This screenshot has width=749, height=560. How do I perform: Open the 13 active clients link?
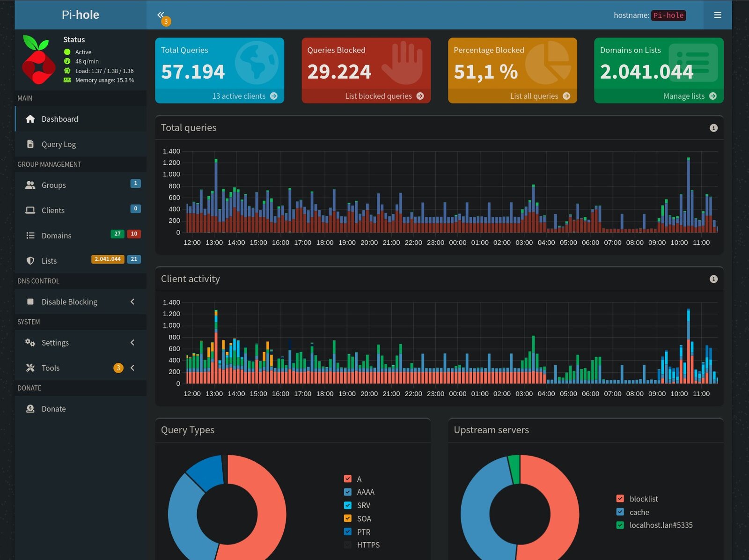pyautogui.click(x=239, y=96)
